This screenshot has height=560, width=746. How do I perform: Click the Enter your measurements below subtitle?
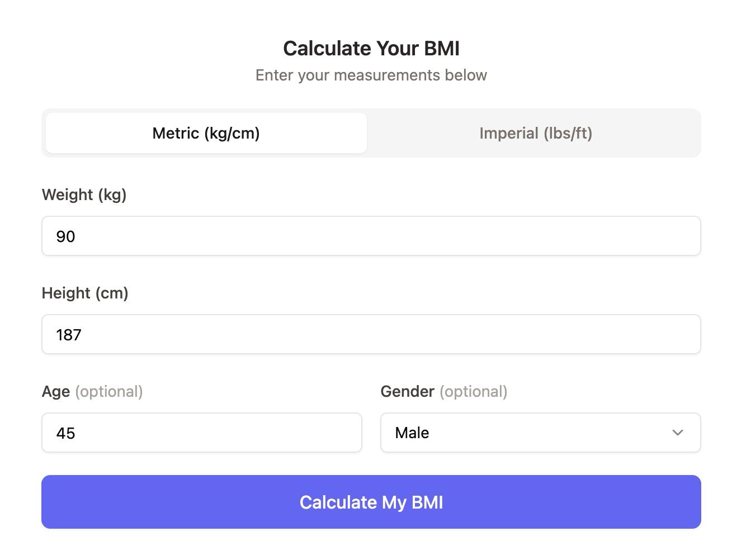click(371, 75)
